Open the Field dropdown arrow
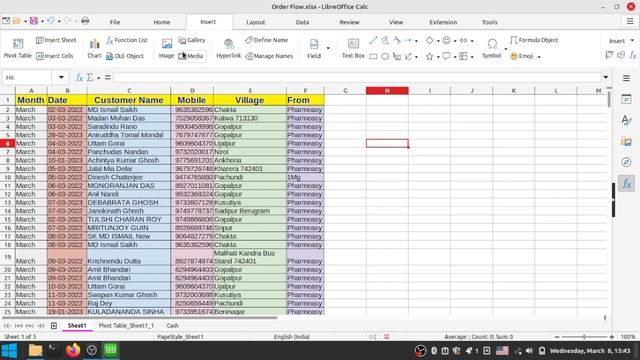Viewport: 640px width, 360px height. [328, 48]
